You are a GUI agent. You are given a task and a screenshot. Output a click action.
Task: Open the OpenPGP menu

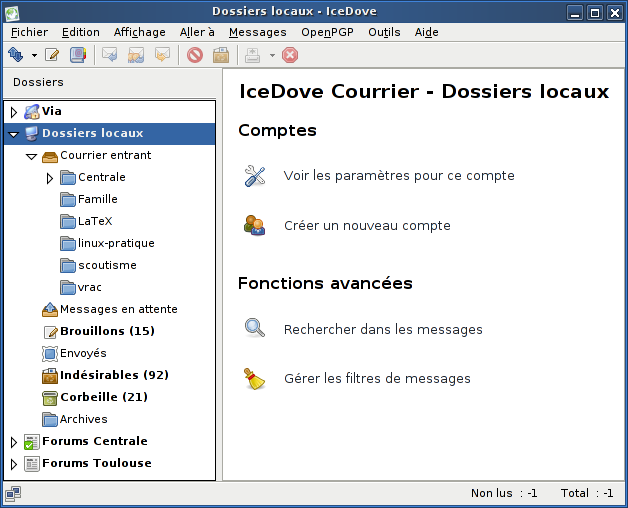[x=327, y=32]
